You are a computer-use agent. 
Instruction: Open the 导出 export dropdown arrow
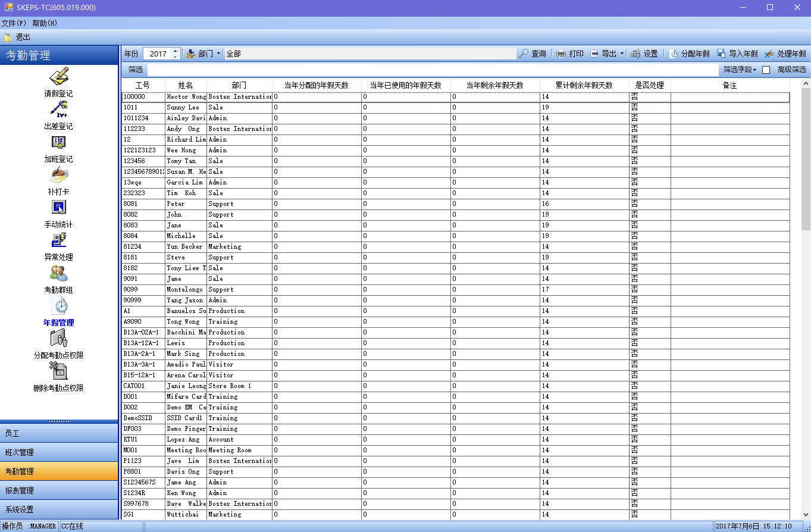click(622, 54)
